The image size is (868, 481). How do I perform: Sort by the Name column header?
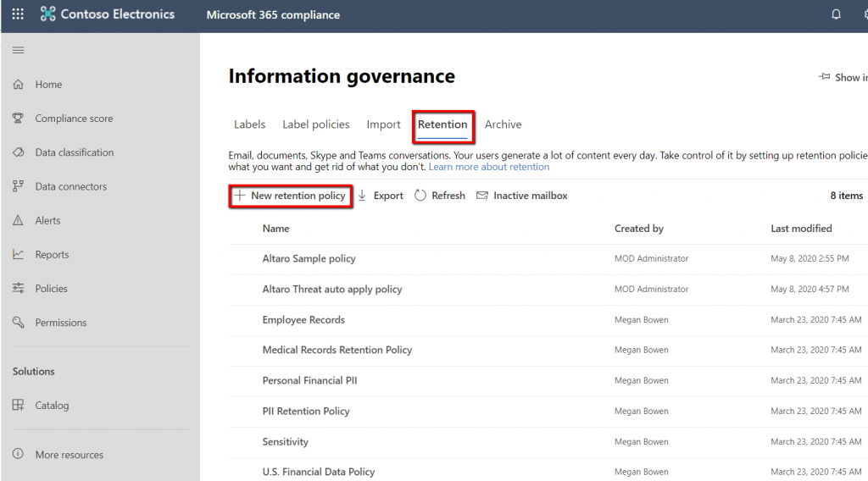[x=275, y=229]
